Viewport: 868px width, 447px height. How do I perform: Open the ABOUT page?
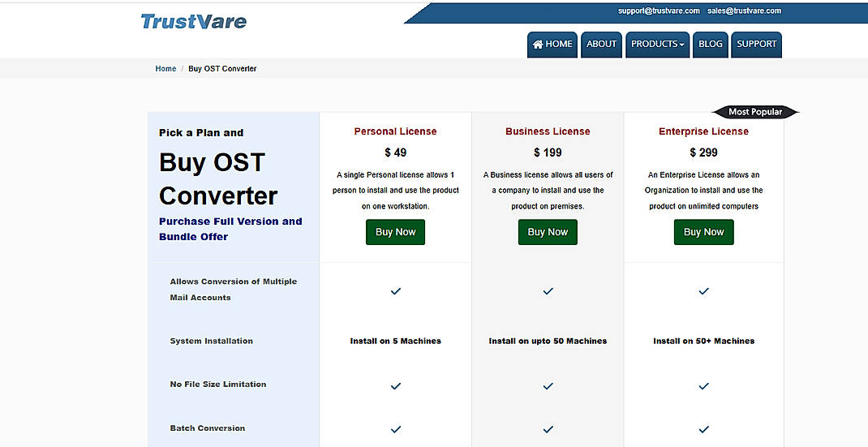(601, 45)
